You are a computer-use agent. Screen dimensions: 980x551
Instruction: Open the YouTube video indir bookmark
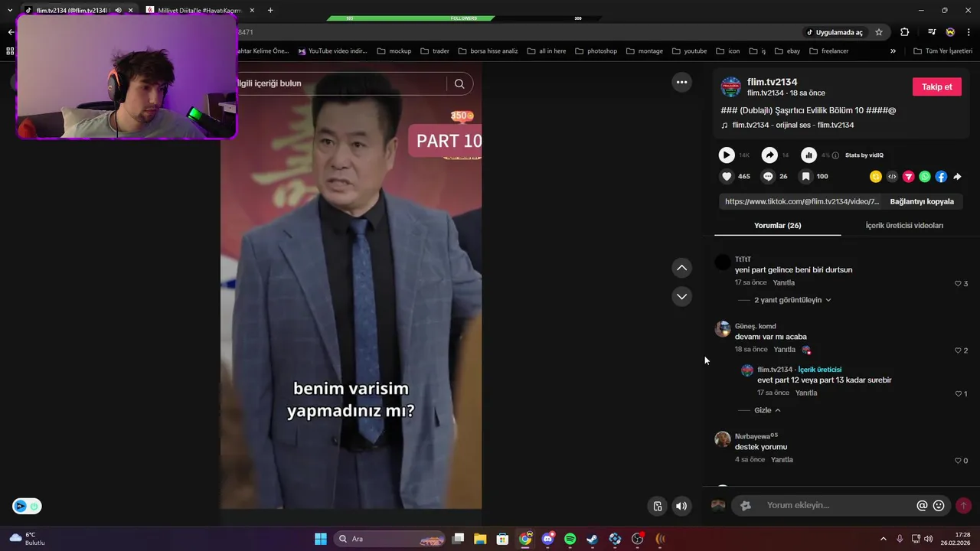click(332, 51)
